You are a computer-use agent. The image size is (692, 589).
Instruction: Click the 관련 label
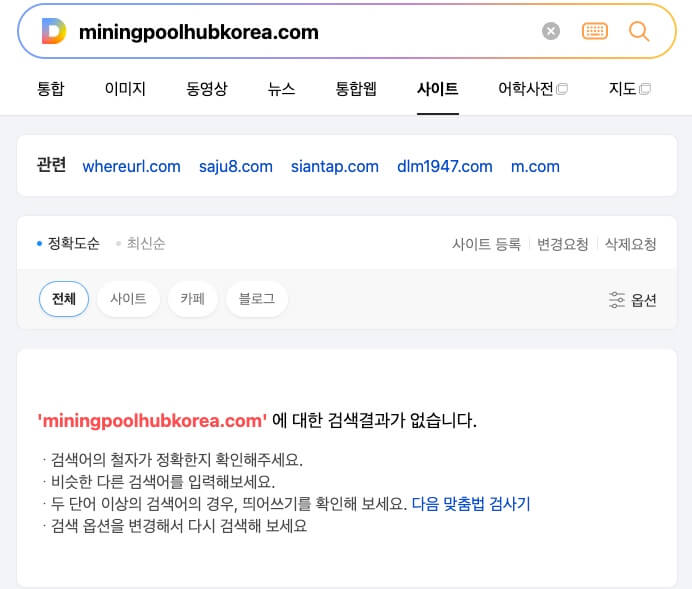51,165
